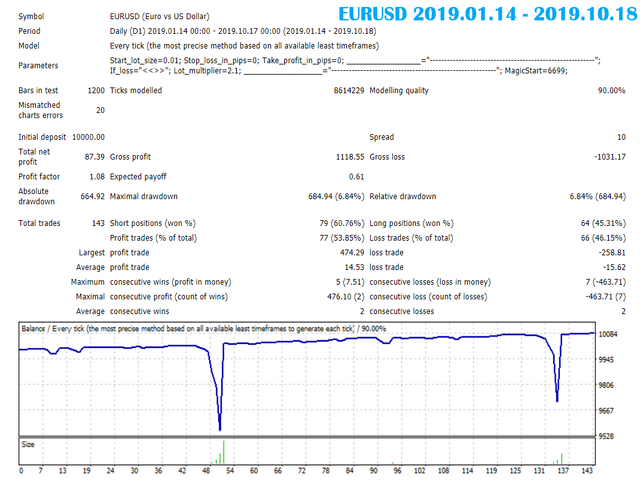Click the parameter text 'Start_lot_size=0.01'

(x=144, y=60)
